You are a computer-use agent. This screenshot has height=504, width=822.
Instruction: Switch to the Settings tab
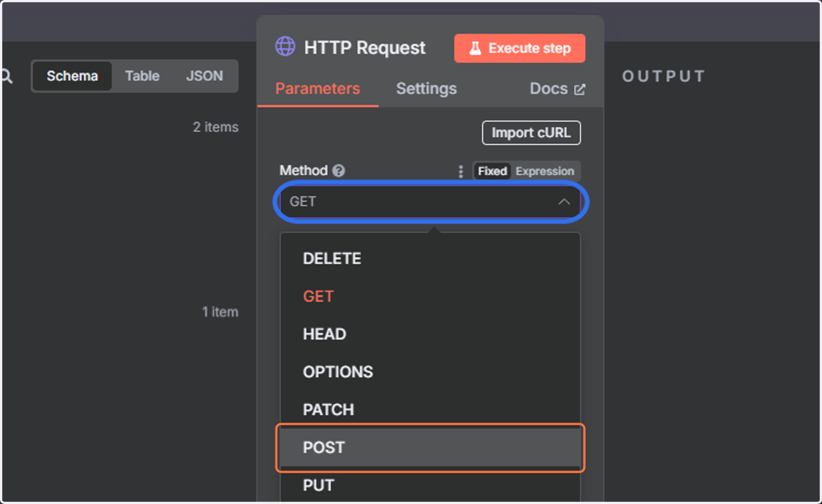pyautogui.click(x=426, y=89)
